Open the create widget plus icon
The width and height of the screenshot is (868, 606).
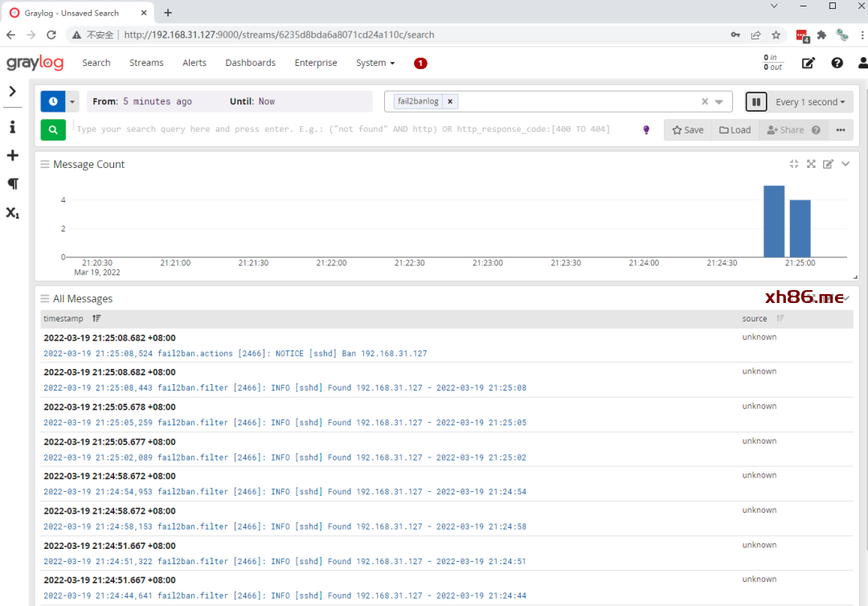point(13,155)
